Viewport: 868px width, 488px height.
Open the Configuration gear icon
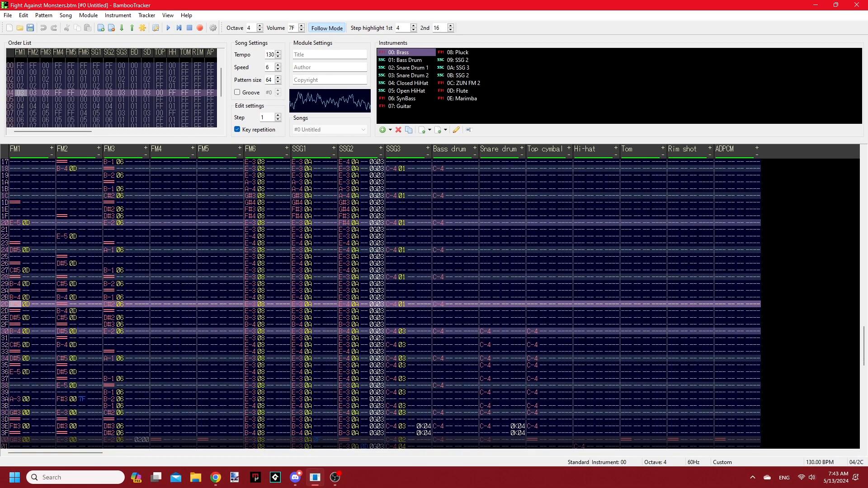(x=213, y=28)
